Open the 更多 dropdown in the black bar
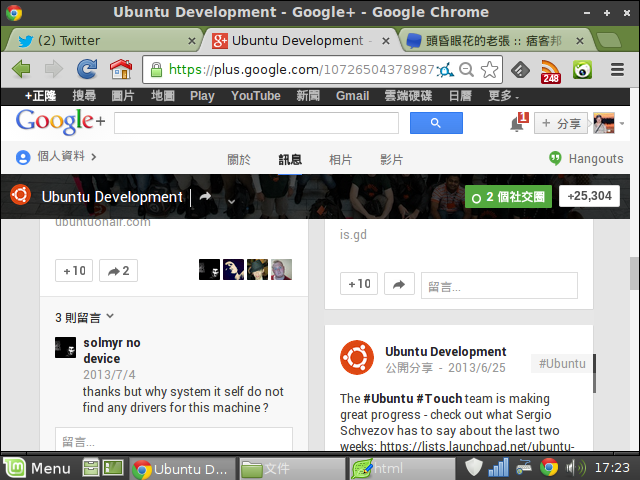This screenshot has height=480, width=640. pyautogui.click(x=503, y=96)
